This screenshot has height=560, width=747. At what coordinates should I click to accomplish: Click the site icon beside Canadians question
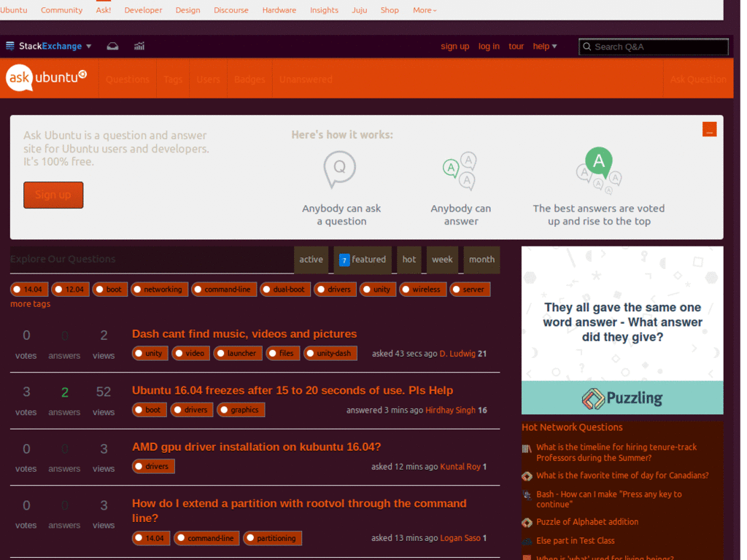pos(527,475)
